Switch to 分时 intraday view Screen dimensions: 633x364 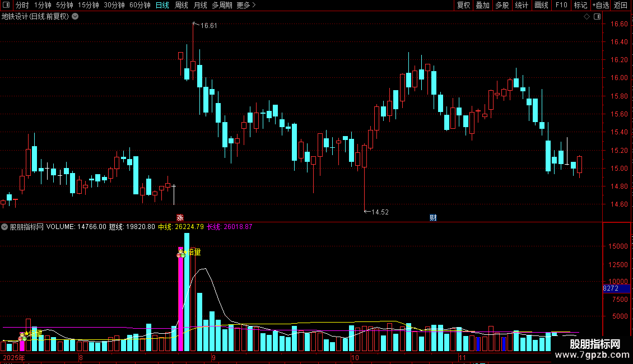coord(22,5)
